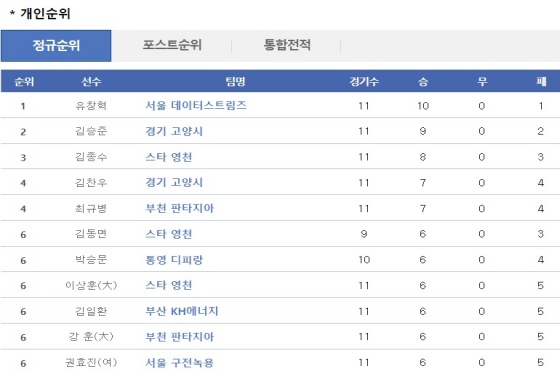The height and width of the screenshot is (372, 560).
Task: Click the 승 column header
Action: 423,81
